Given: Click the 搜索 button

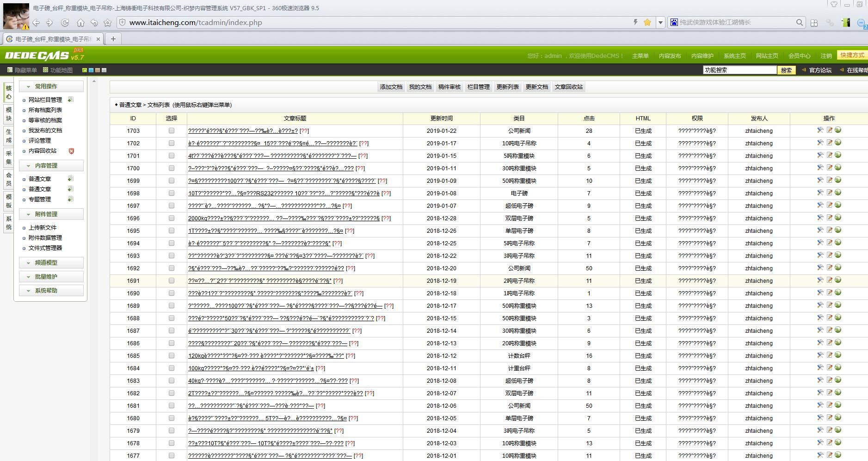Looking at the screenshot, I should [x=786, y=70].
